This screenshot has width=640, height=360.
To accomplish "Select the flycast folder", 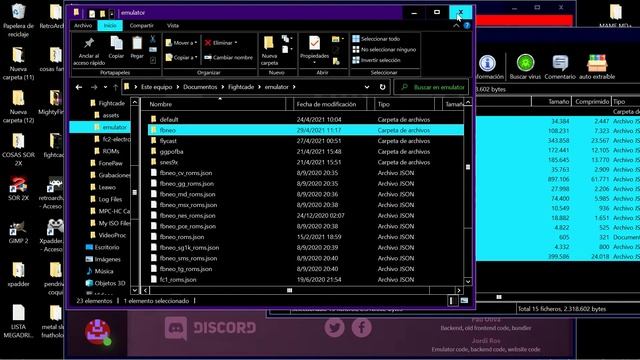I will [168, 141].
